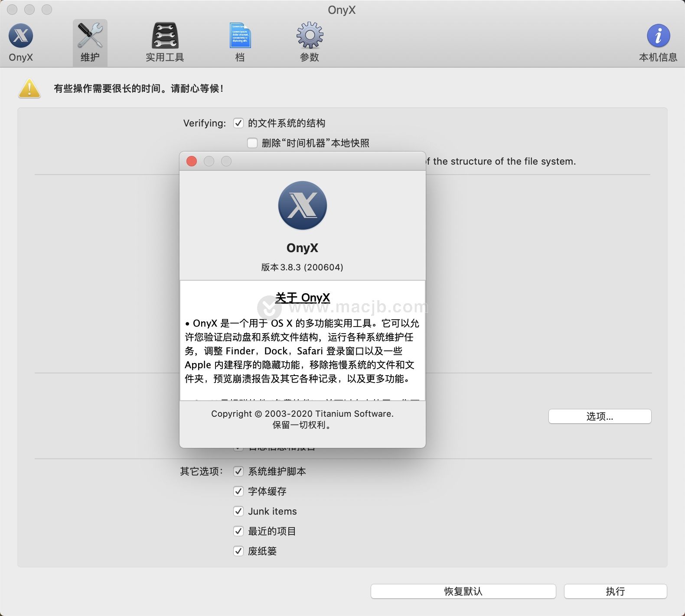Click the OnyX name in About dialog
The width and height of the screenshot is (685, 616).
tap(302, 248)
